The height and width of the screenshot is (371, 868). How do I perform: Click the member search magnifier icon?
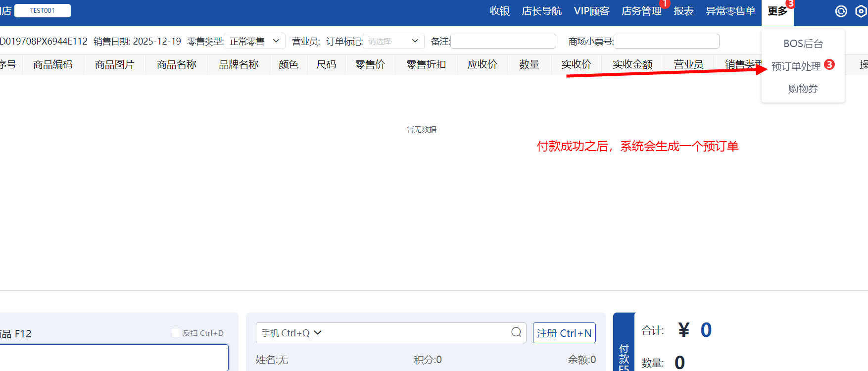[516, 332]
